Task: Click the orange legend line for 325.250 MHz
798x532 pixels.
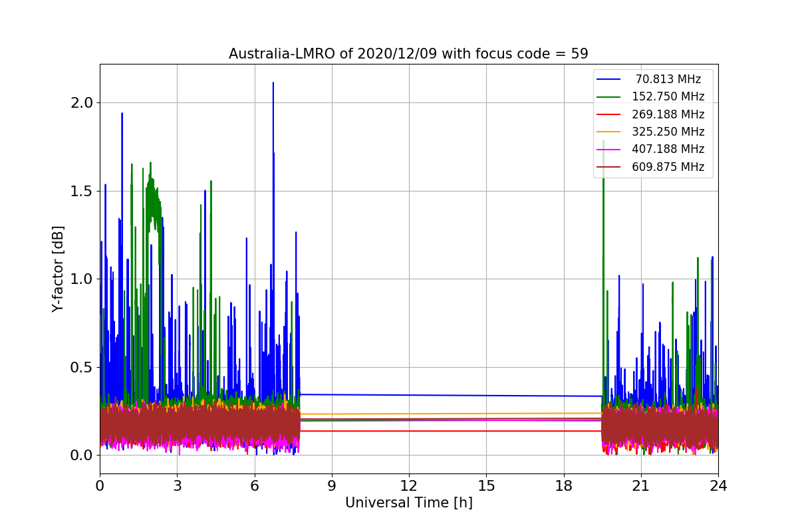Action: [x=610, y=132]
